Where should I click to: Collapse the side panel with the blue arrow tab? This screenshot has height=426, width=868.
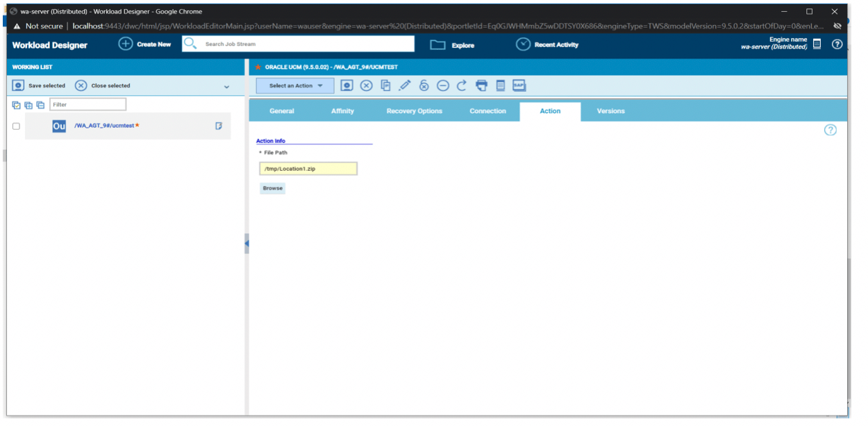point(247,244)
